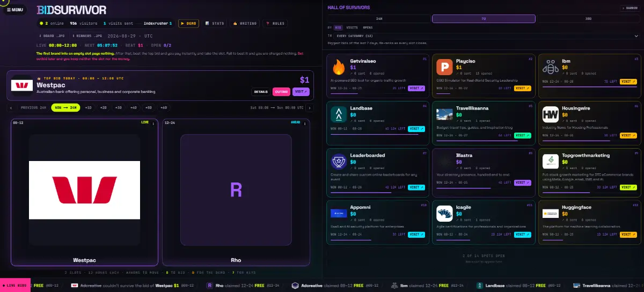Open the hamburger Menu
This screenshot has width=644, height=292.
14,10
